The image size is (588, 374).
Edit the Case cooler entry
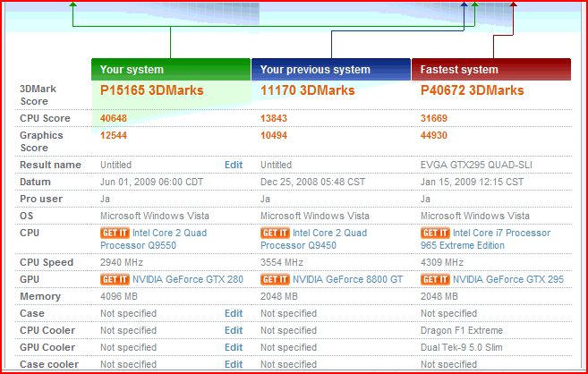click(x=234, y=364)
